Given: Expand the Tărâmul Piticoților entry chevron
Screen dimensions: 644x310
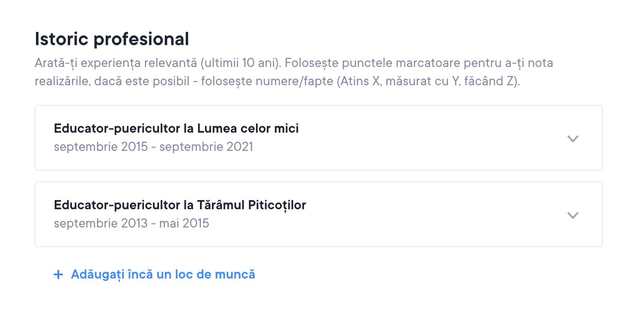Looking at the screenshot, I should (x=572, y=215).
